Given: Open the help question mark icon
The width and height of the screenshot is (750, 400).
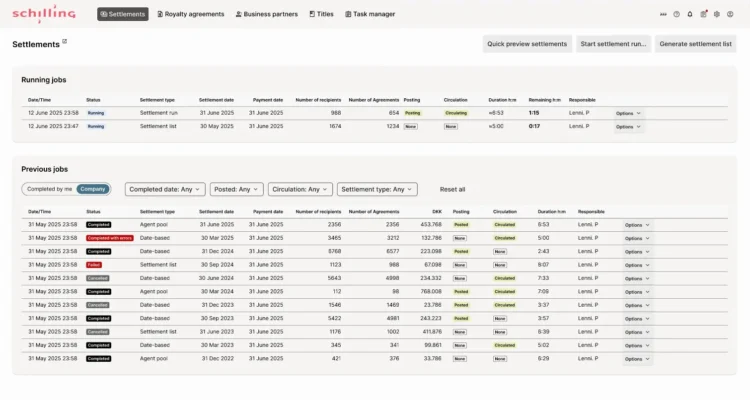Looking at the screenshot, I should (x=676, y=14).
